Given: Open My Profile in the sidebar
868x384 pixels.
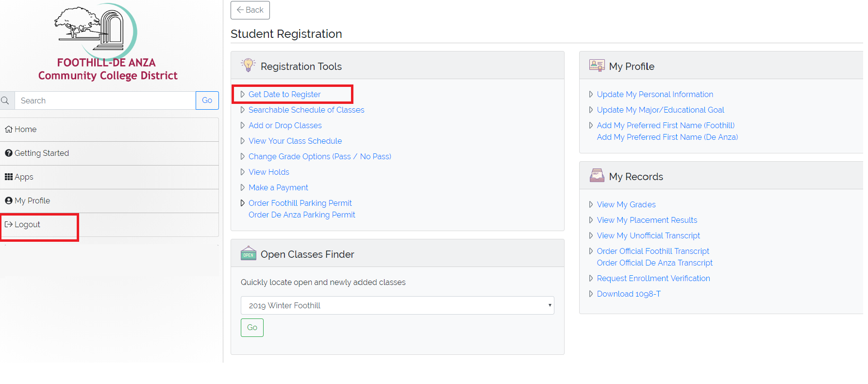Looking at the screenshot, I should 109,200.
